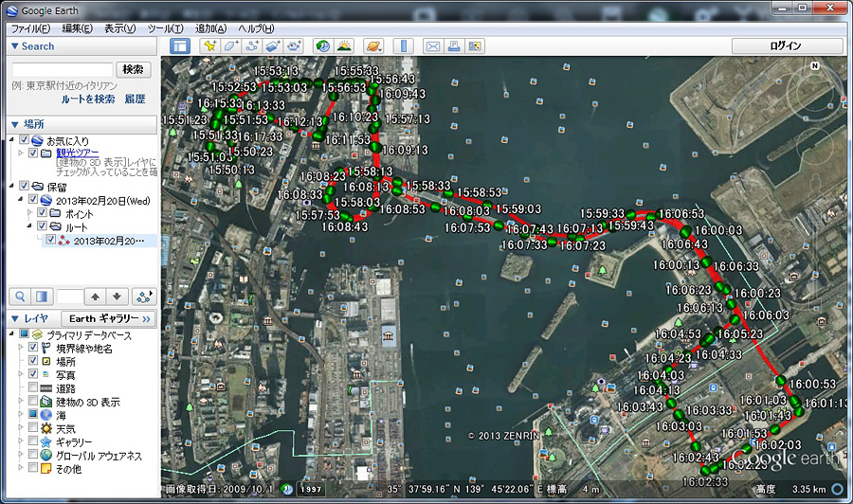Viewport: 853px width, 504px height.
Task: Click the search text input field
Action: [x=62, y=69]
